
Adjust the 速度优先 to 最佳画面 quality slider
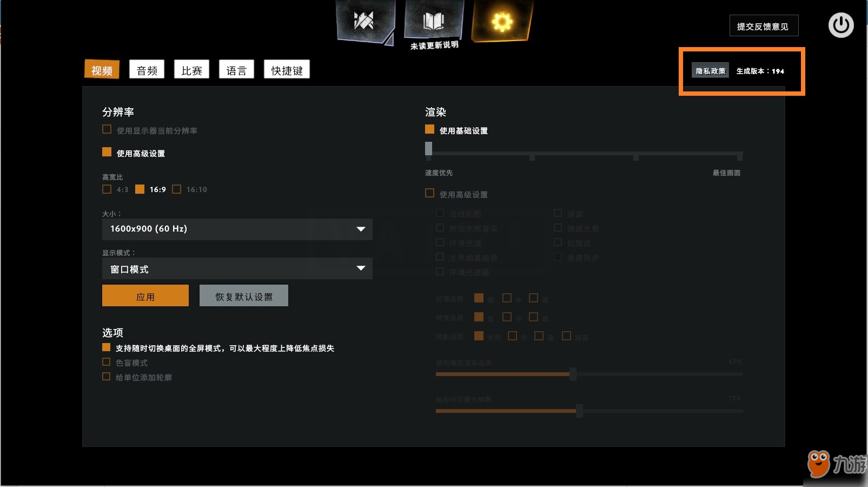(x=584, y=154)
